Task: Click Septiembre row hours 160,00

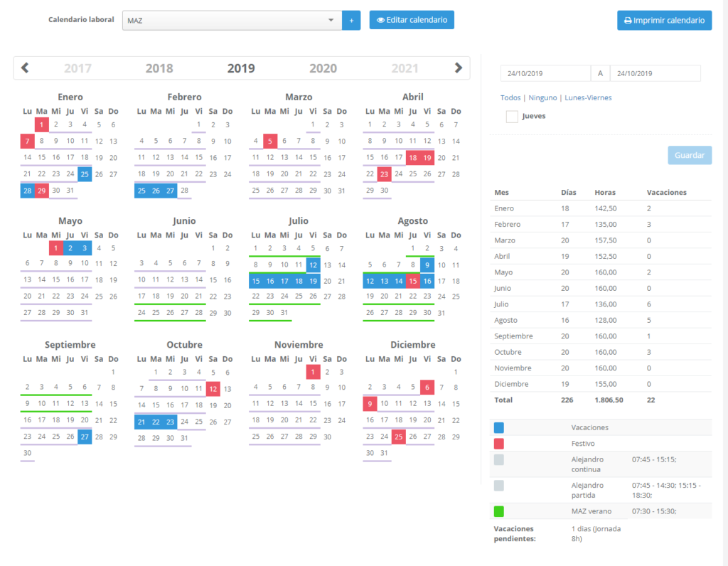Action: 606,336
